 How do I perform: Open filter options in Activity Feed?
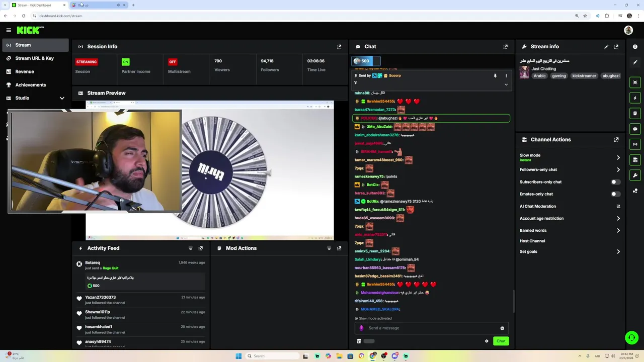coord(190,248)
